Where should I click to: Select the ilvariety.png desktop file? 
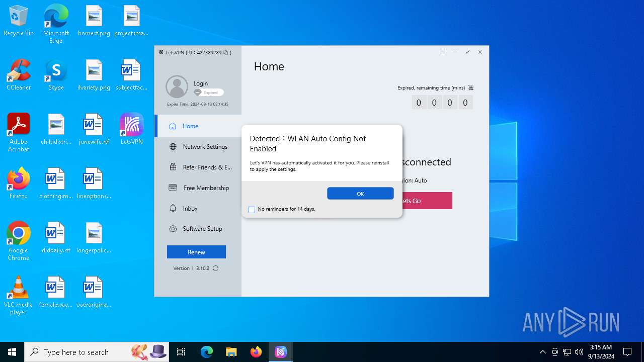tap(94, 75)
